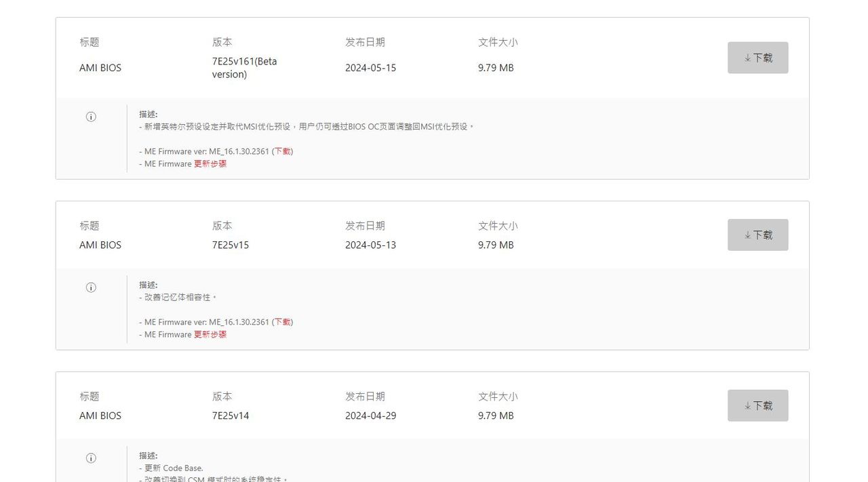Select file size 9.79 MB of 7E25v161

[496, 68]
